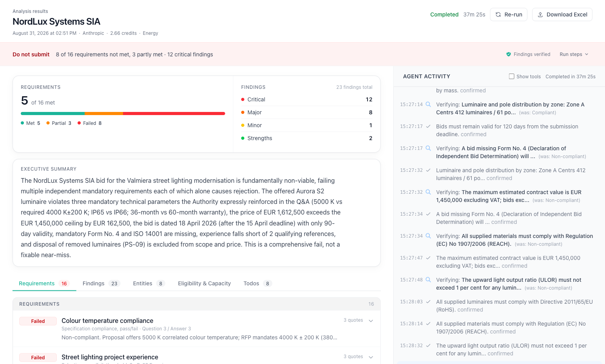The width and height of the screenshot is (605, 364).
Task: Click the Do not submit verdict label
Action: tap(31, 54)
